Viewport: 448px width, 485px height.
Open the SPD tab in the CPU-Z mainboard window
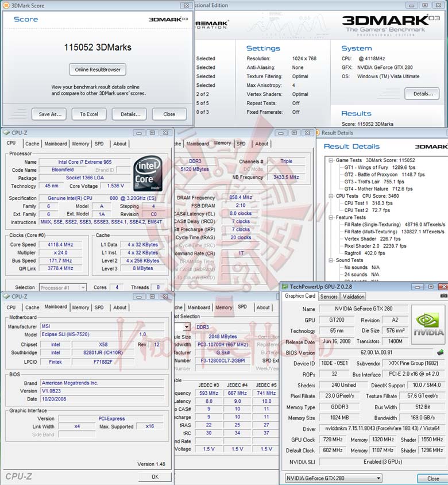click(x=99, y=307)
